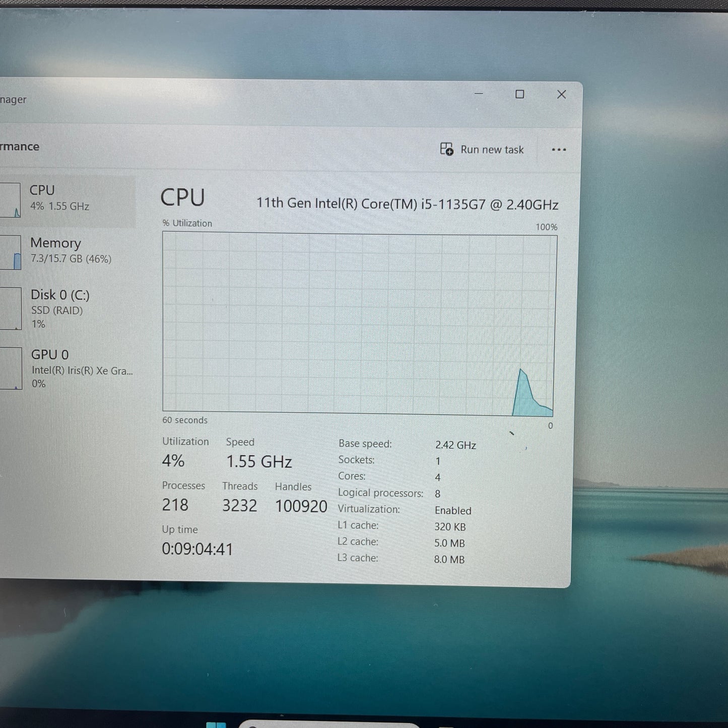Click the '% Utilization' graph label
This screenshot has height=728, width=728.
point(187,223)
